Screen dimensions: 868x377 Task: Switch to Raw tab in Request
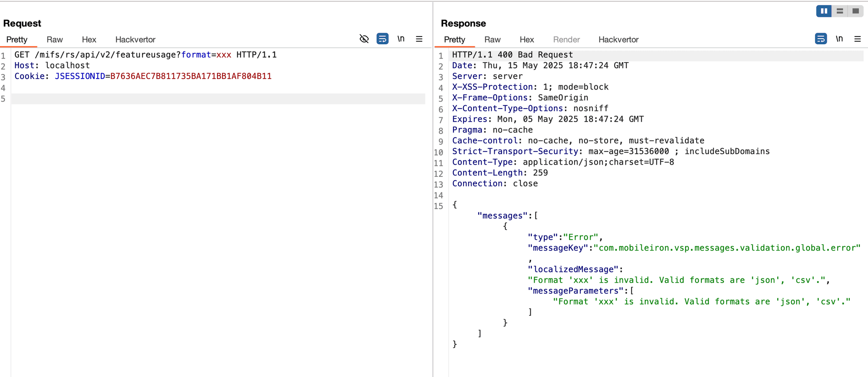pyautogui.click(x=55, y=40)
